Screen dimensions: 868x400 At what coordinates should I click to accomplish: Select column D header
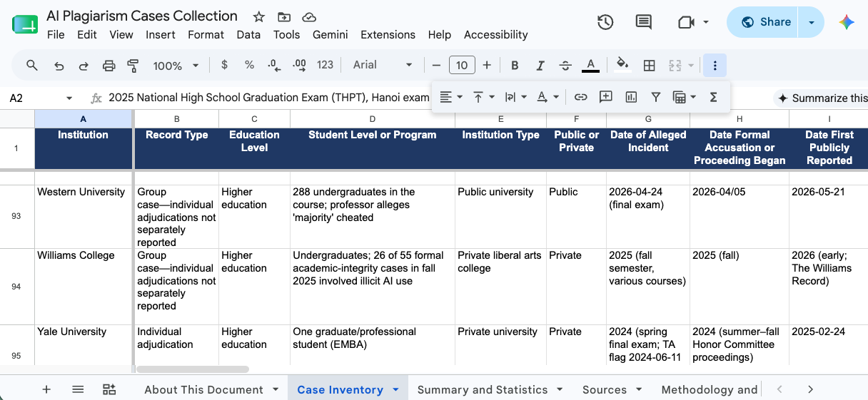coord(373,119)
